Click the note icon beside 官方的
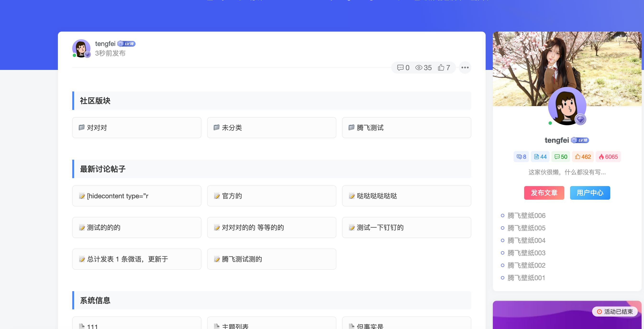Image resolution: width=644 pixels, height=329 pixels. pyautogui.click(x=217, y=196)
